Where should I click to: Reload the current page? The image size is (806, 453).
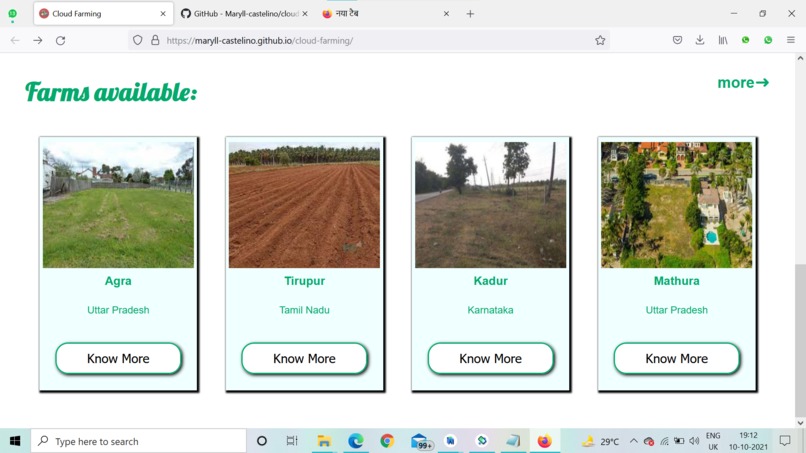pos(60,40)
